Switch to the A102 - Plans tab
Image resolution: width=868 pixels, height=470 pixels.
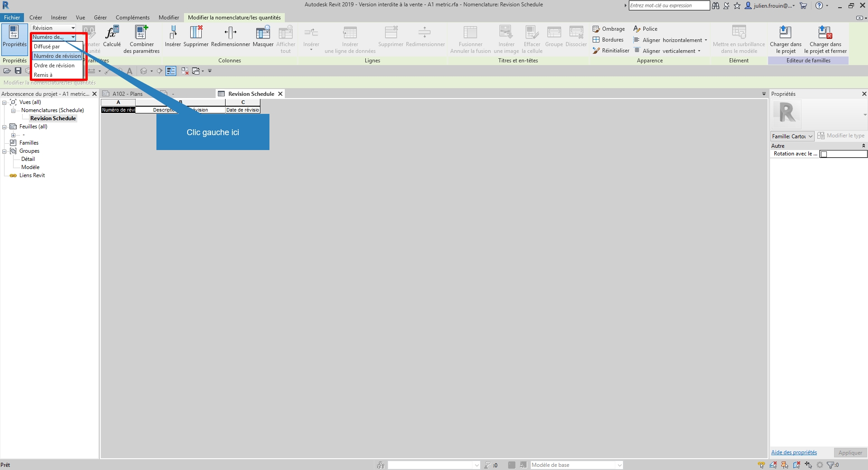[x=127, y=94]
